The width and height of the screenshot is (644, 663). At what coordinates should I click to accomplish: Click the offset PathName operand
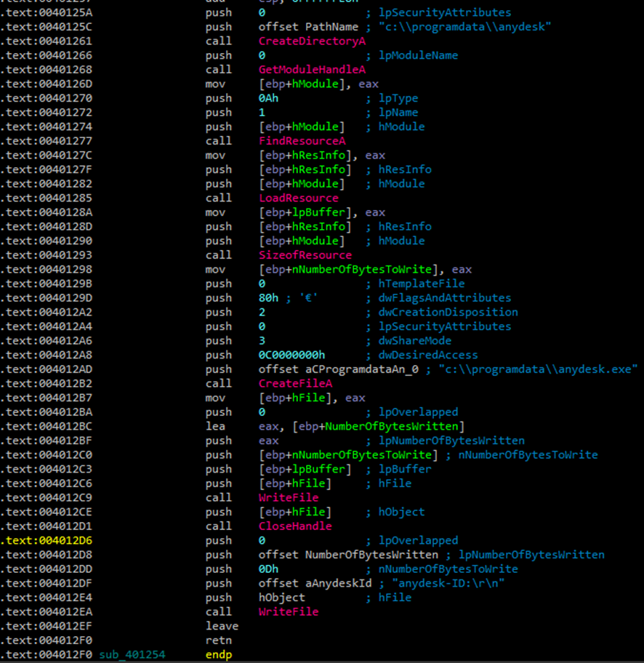coord(308,27)
